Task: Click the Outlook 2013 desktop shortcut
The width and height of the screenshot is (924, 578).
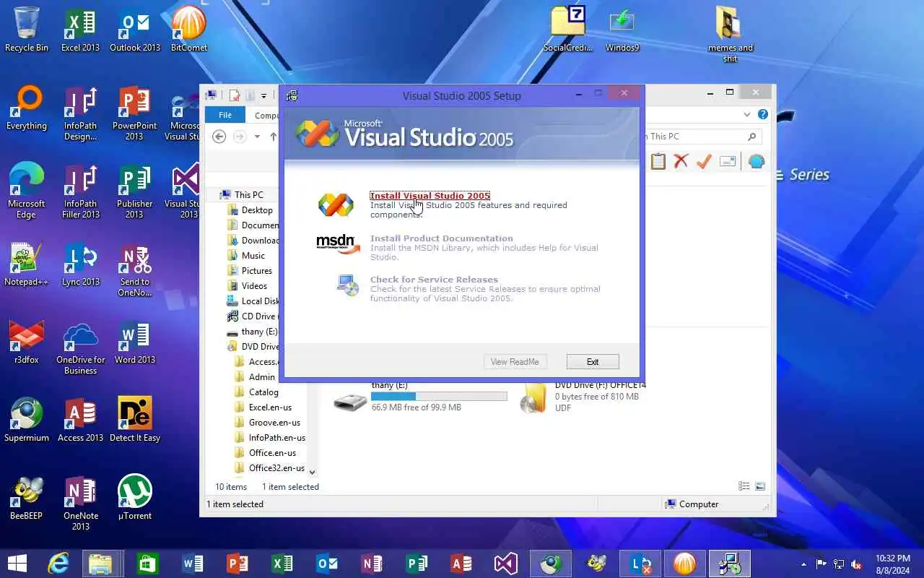Action: pos(135,30)
